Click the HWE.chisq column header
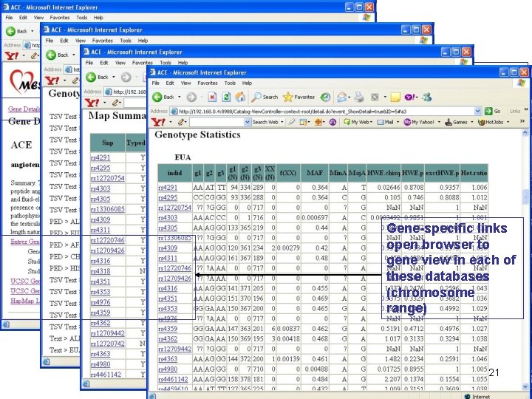Viewport: 532px width, 399px height. (x=383, y=173)
